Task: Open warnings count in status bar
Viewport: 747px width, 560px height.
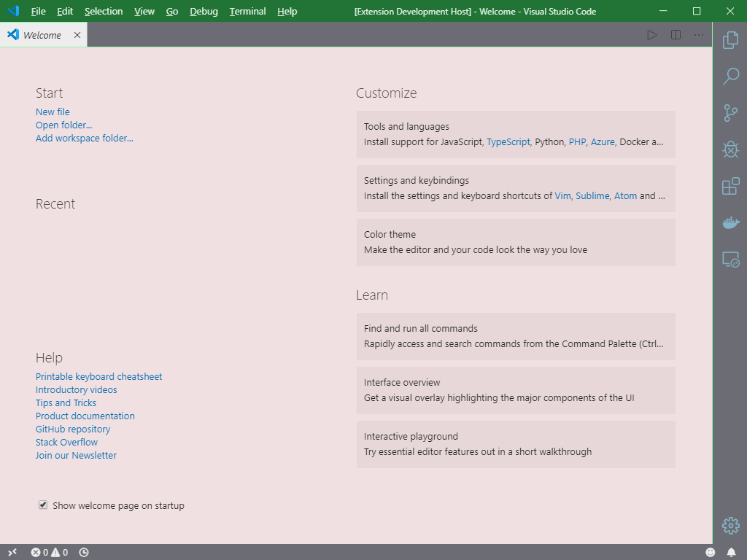Action: pos(60,553)
